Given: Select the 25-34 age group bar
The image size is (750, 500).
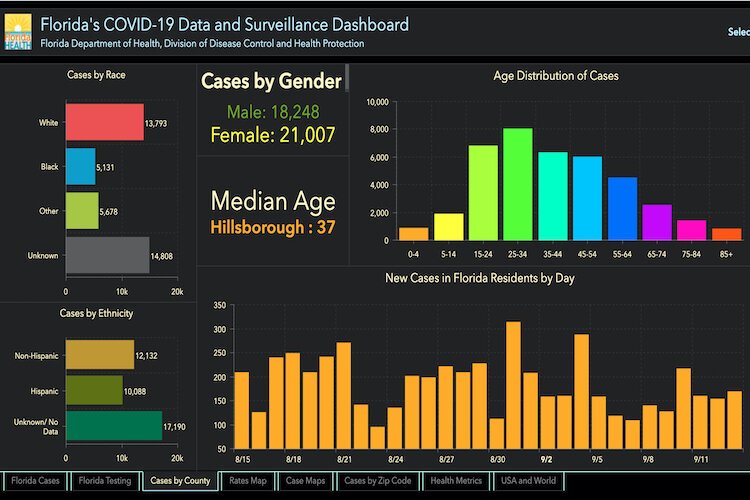Looking at the screenshot, I should pyautogui.click(x=518, y=184).
